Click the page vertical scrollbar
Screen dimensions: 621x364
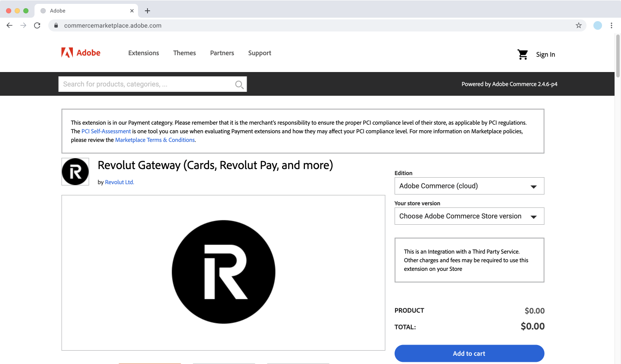[618, 56]
